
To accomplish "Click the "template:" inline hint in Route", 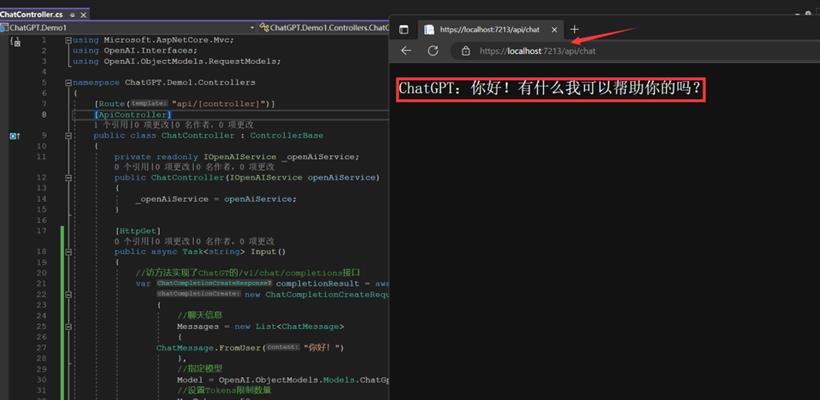I will coord(147,104).
